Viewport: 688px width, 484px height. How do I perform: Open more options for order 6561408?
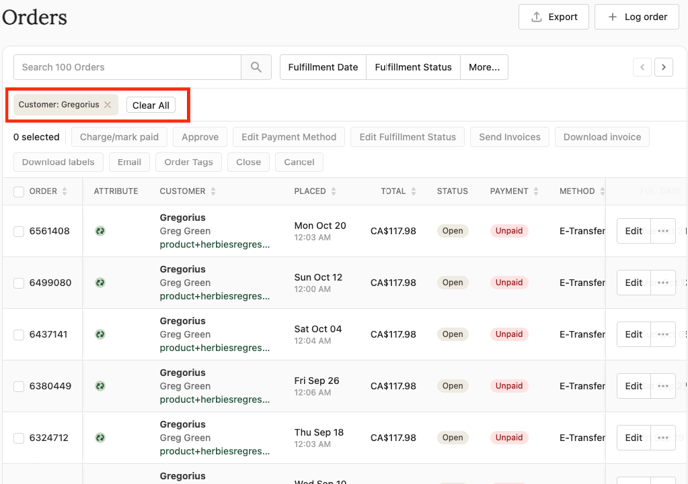[663, 231]
